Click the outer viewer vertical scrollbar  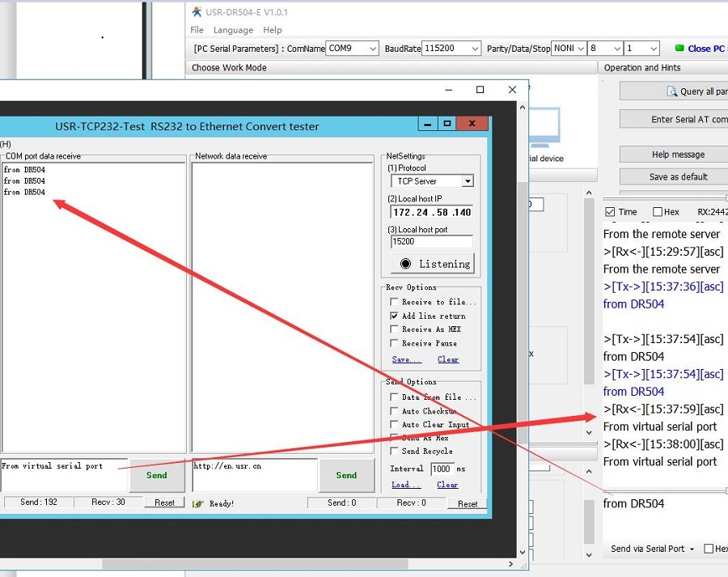523,312
